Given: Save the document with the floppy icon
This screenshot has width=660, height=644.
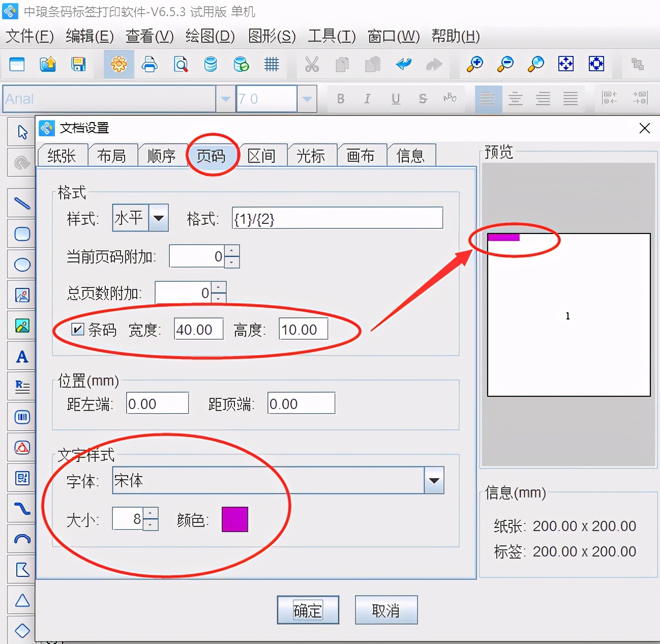Looking at the screenshot, I should 78,64.
